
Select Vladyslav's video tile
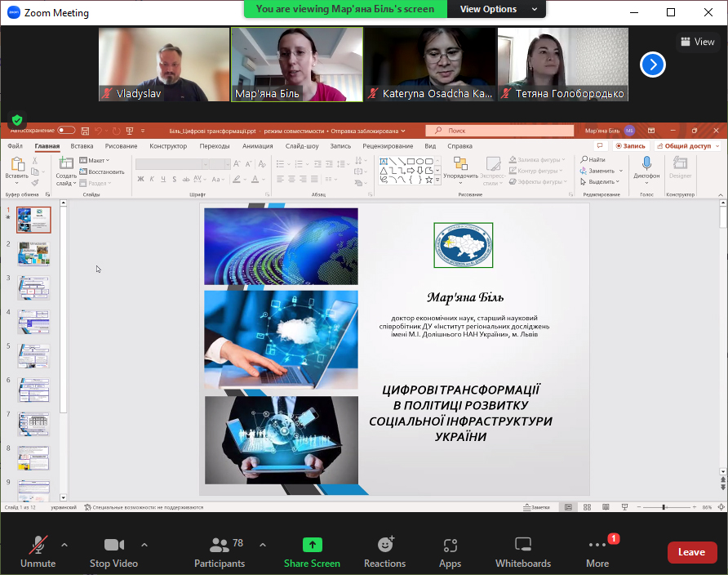click(x=164, y=65)
